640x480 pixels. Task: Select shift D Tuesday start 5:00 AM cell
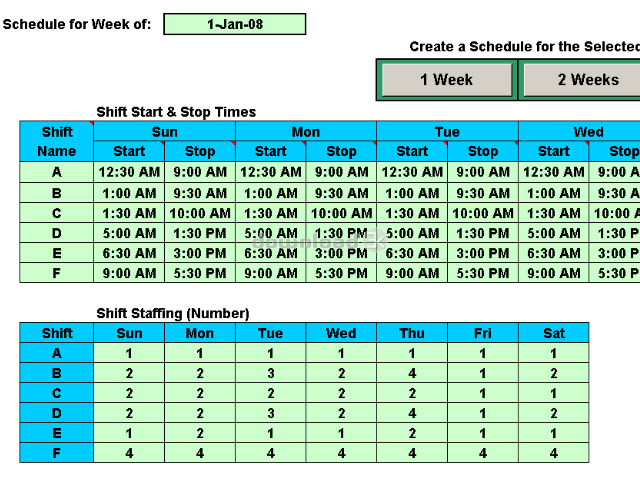pyautogui.click(x=412, y=233)
